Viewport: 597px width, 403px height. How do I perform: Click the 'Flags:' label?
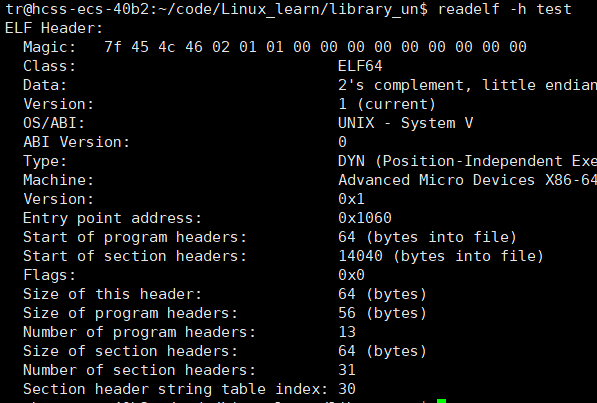(49, 275)
